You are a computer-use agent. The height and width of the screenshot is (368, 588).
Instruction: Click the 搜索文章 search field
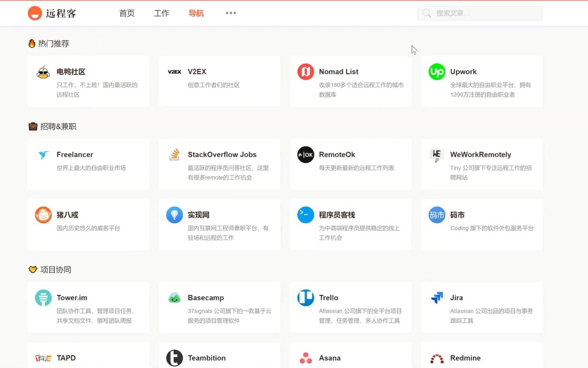480,13
